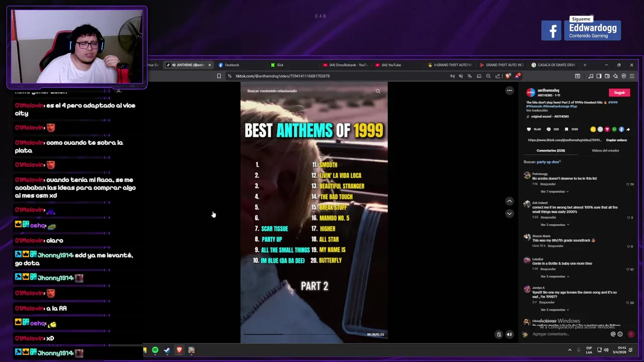Go to next video with down arrow
The width and height of the screenshot is (644, 362).
pos(509,214)
